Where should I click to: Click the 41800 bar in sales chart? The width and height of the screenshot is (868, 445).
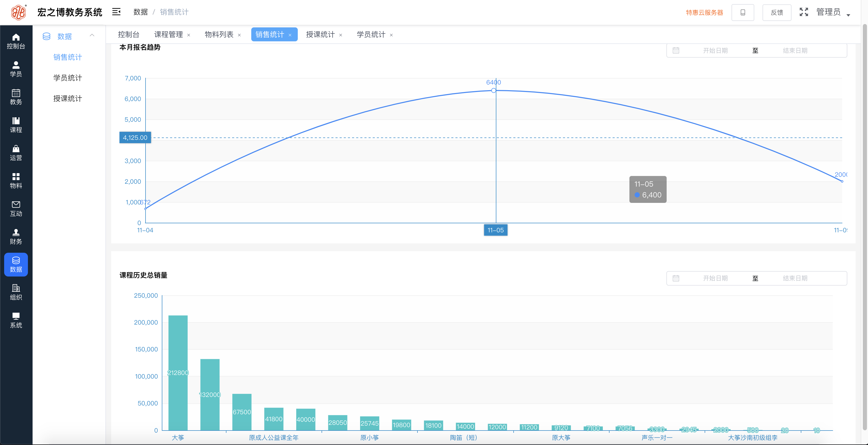[x=274, y=419]
